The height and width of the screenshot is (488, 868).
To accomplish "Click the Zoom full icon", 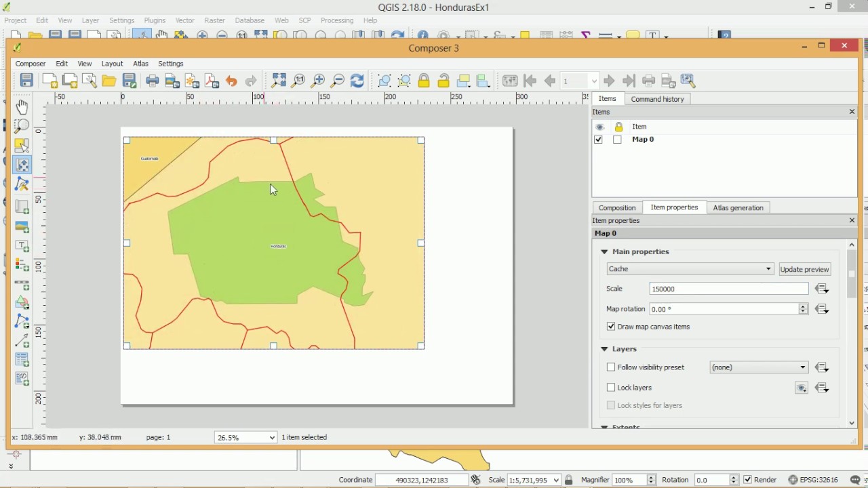I will tap(279, 81).
